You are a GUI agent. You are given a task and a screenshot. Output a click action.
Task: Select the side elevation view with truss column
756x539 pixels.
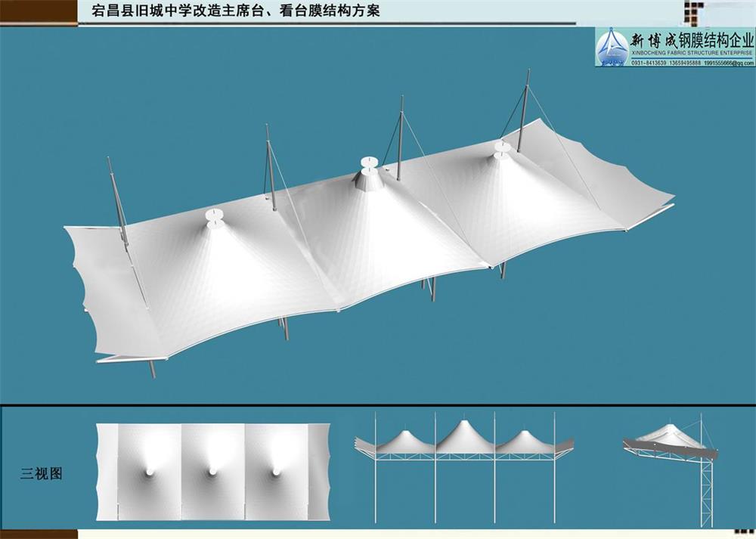pos(671,470)
